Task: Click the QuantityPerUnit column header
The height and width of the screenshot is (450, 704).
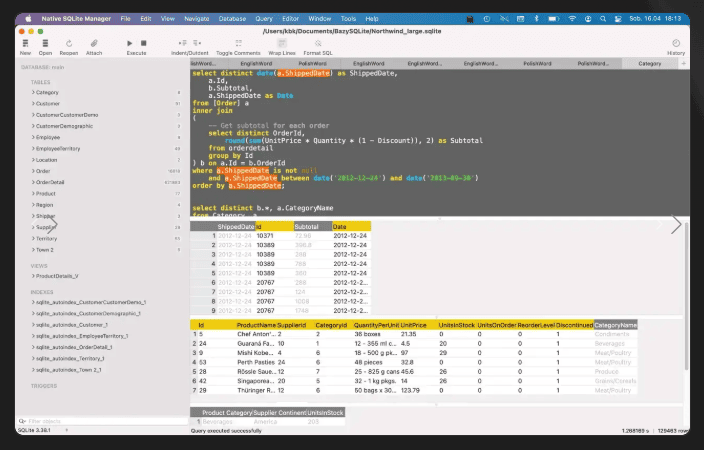Action: (x=376, y=325)
